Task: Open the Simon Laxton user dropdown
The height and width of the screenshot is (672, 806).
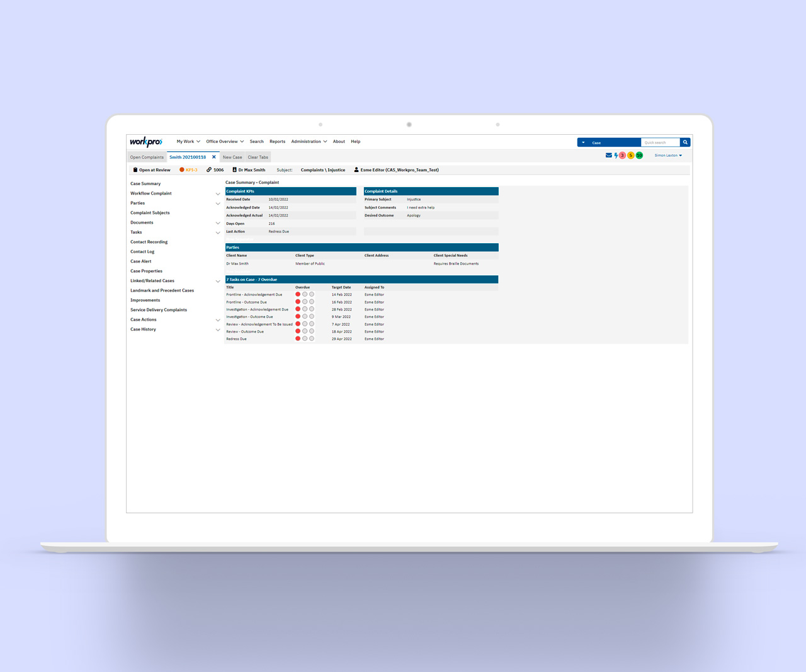Action: tap(667, 155)
